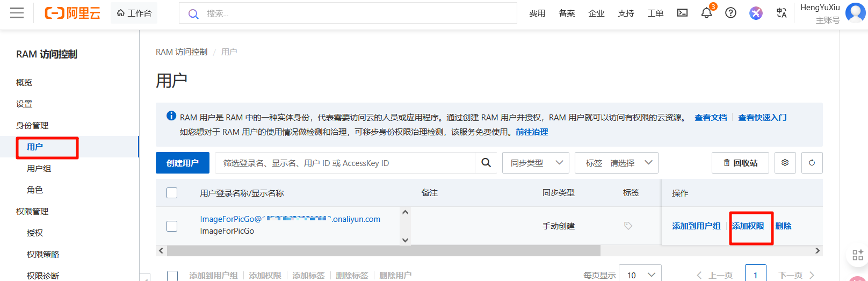This screenshot has width=868, height=281.
Task: Follow the 前往治理 link
Action: click(x=532, y=132)
